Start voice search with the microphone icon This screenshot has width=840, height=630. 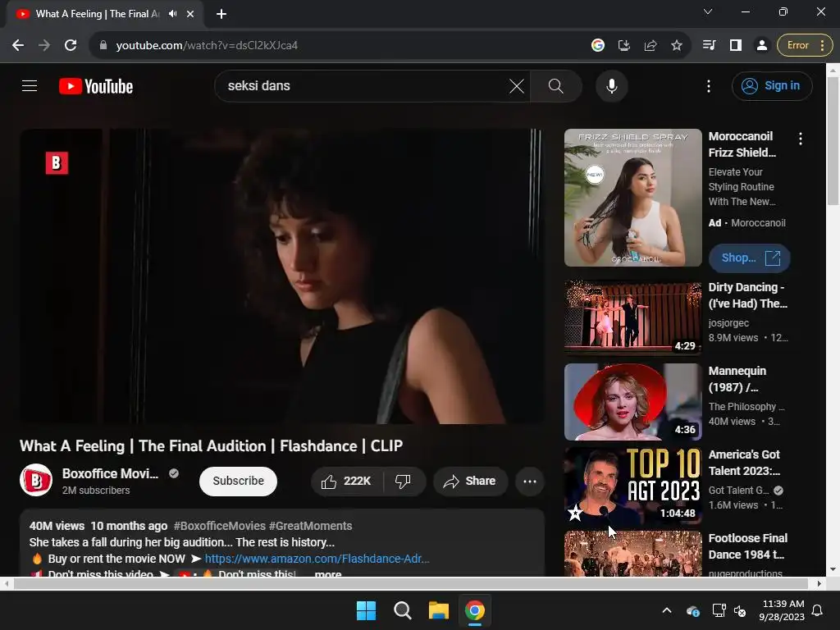[611, 86]
